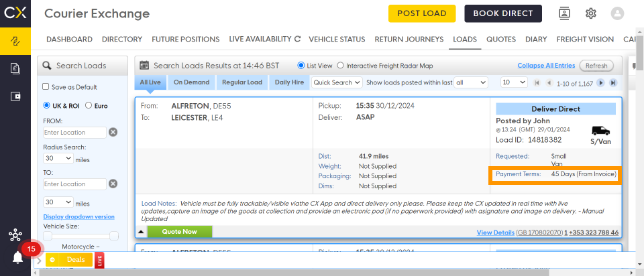Select the Euro radio button
The width and height of the screenshot is (644, 276).
point(89,106)
